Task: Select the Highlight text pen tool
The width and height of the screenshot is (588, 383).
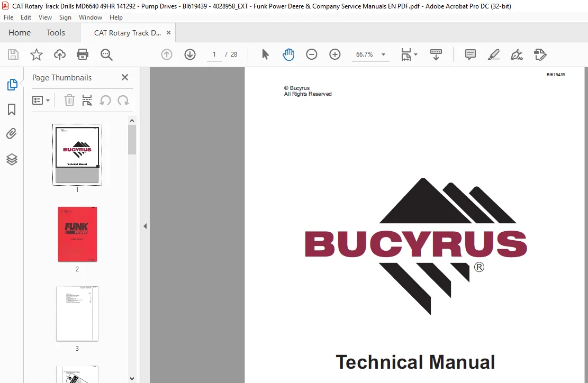Action: (493, 54)
